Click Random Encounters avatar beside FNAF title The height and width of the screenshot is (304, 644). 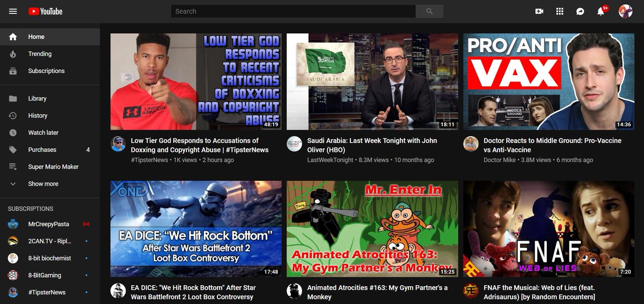(x=471, y=291)
